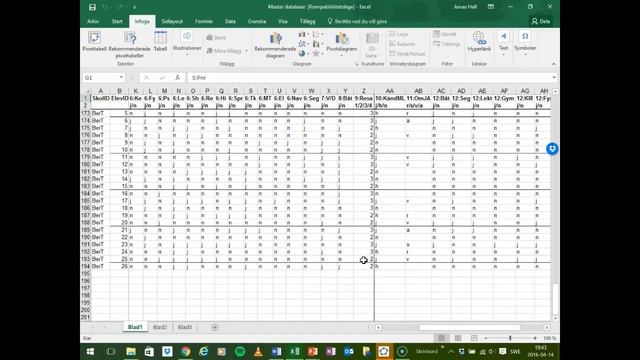Insert a Hyperlänk
Screen dimensions: 640x360
coord(479,41)
